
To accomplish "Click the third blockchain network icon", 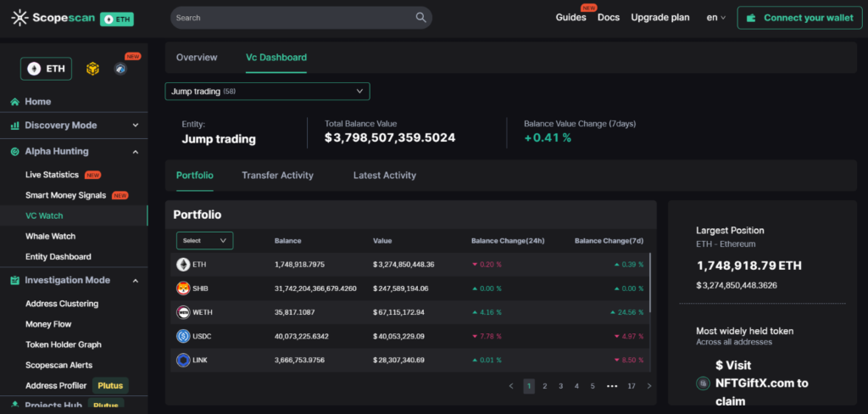I will tap(120, 69).
